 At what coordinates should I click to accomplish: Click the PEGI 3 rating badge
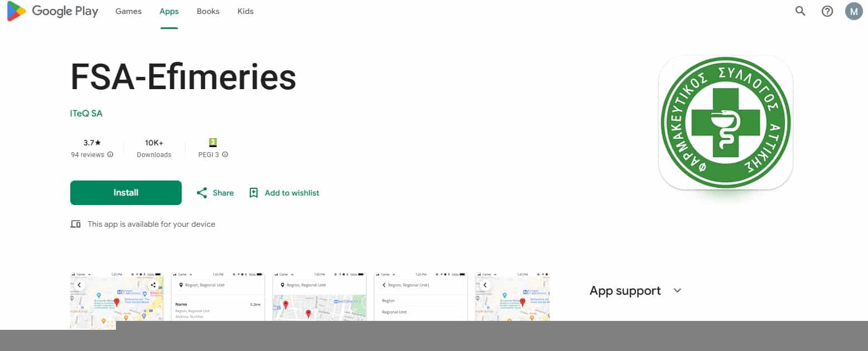(213, 143)
